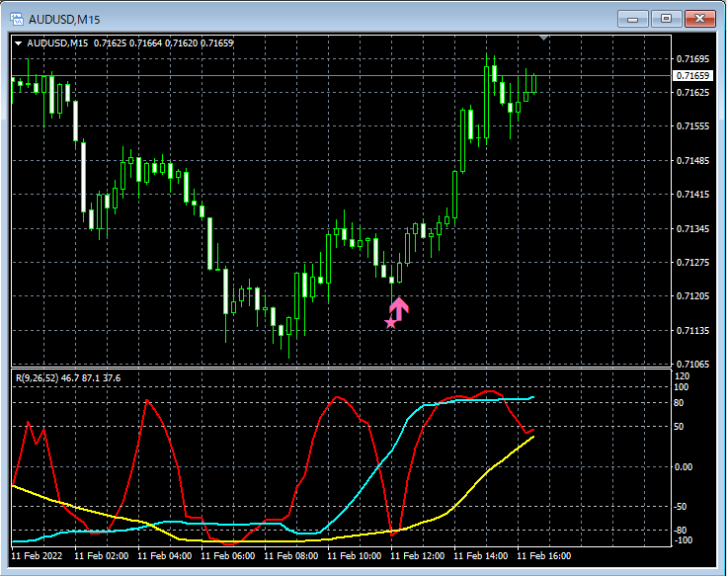Click the 0.71205 price scale label
This screenshot has height=576, width=728.
(x=692, y=295)
